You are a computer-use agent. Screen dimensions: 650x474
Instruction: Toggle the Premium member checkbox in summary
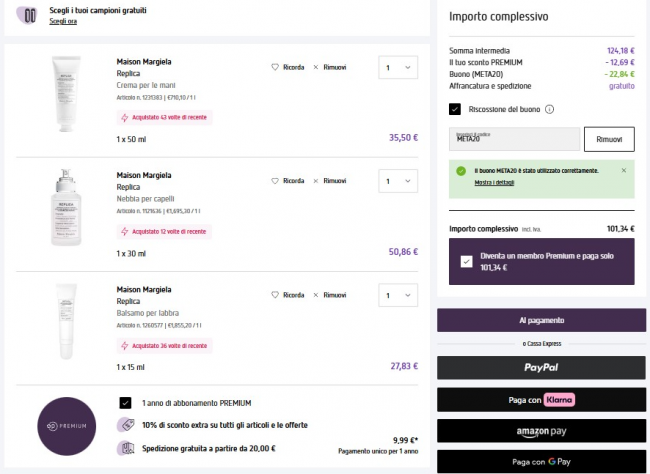point(467,261)
